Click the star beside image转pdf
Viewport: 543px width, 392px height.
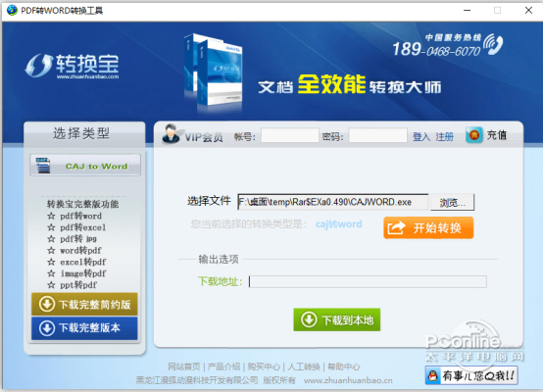[51, 273]
